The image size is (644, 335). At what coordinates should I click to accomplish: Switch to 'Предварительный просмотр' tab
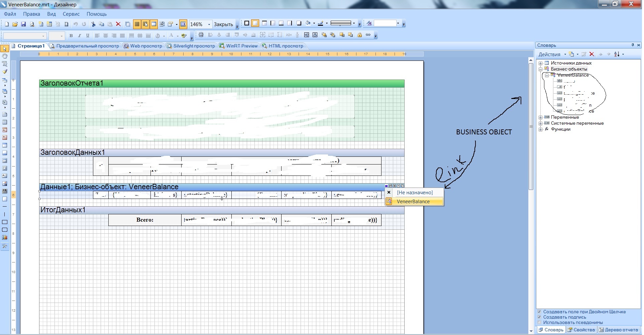(85, 46)
